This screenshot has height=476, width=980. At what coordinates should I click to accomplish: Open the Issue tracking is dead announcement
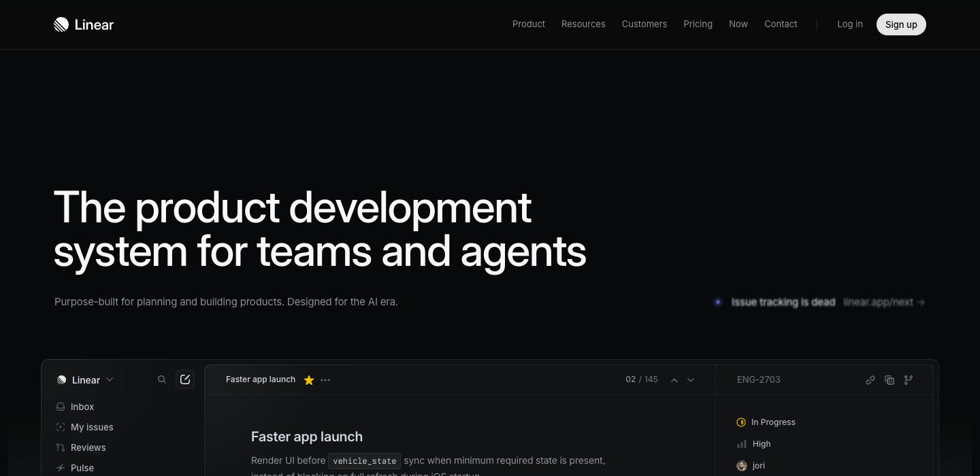click(x=783, y=302)
